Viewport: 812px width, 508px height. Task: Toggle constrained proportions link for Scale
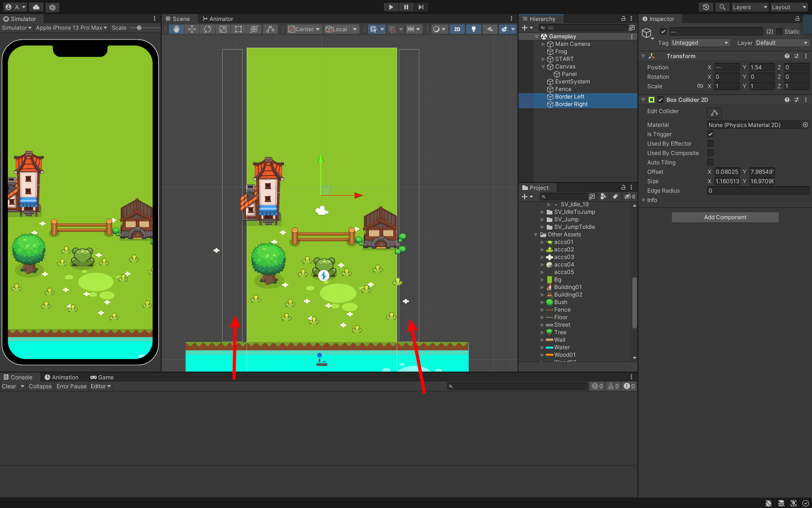point(700,86)
